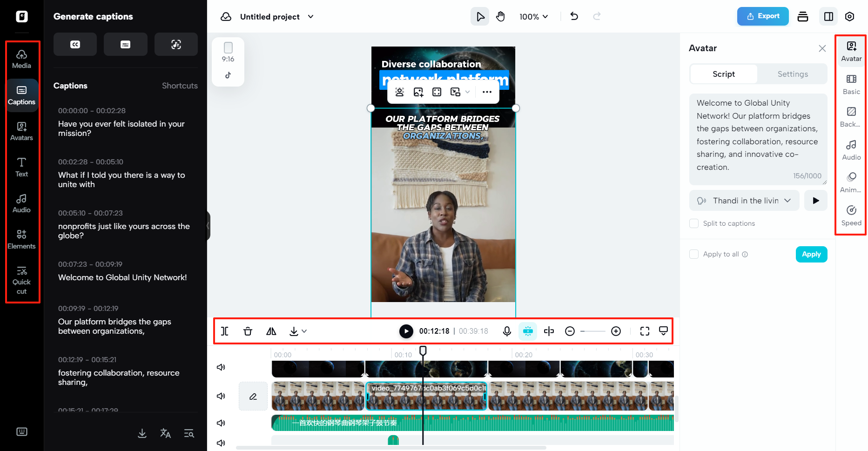The image size is (868, 451).
Task: Open the Shortcuts link
Action: (x=180, y=86)
